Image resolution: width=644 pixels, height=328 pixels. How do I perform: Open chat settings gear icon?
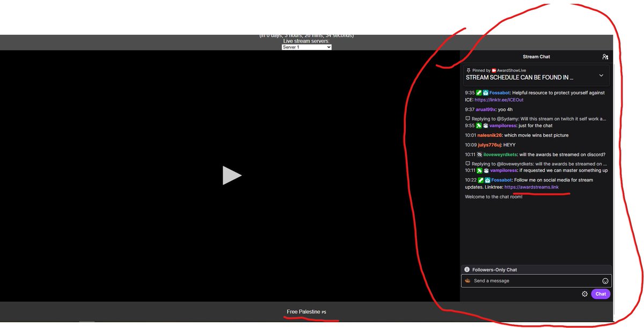coord(585,294)
